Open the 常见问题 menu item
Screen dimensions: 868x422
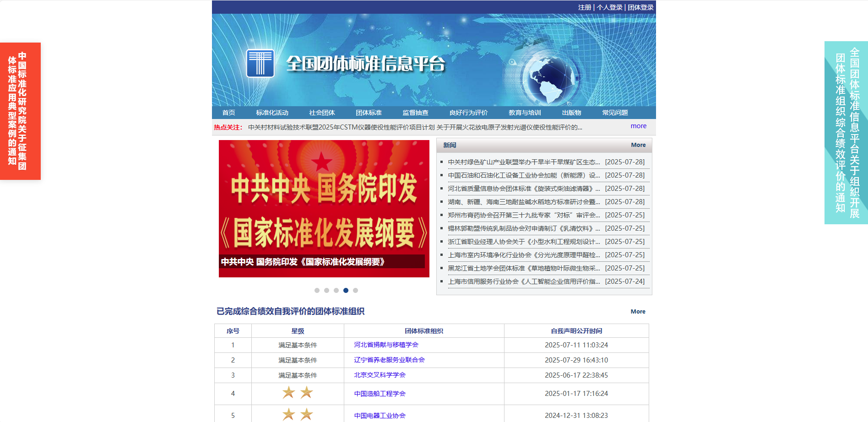(616, 112)
